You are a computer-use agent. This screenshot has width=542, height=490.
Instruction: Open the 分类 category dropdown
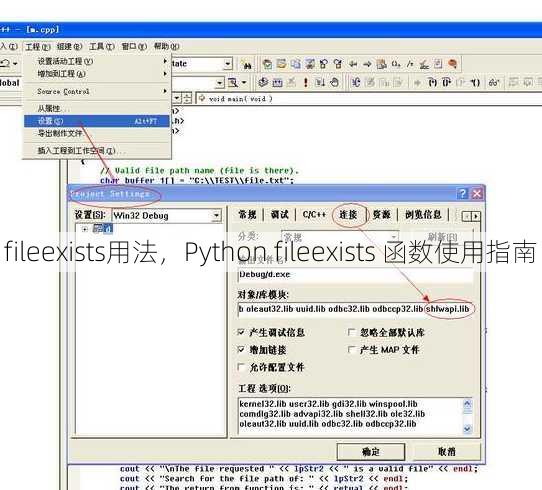(393, 237)
